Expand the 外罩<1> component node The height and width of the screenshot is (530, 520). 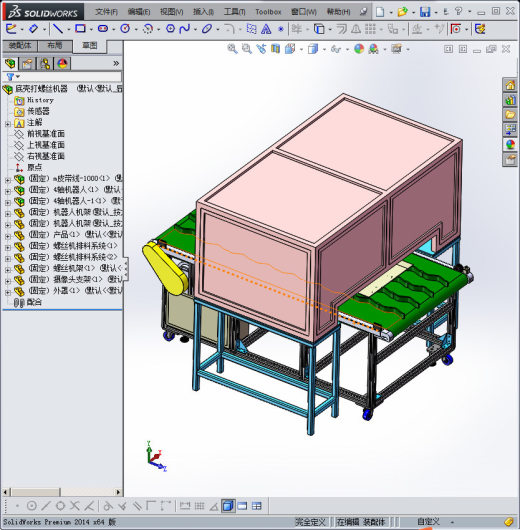pyautogui.click(x=8, y=292)
